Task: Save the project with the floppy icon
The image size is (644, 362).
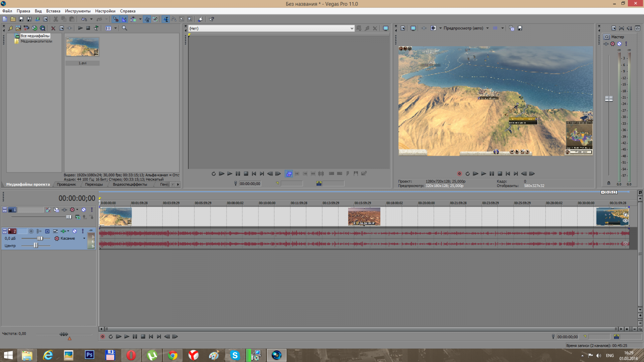Action: 21,19
